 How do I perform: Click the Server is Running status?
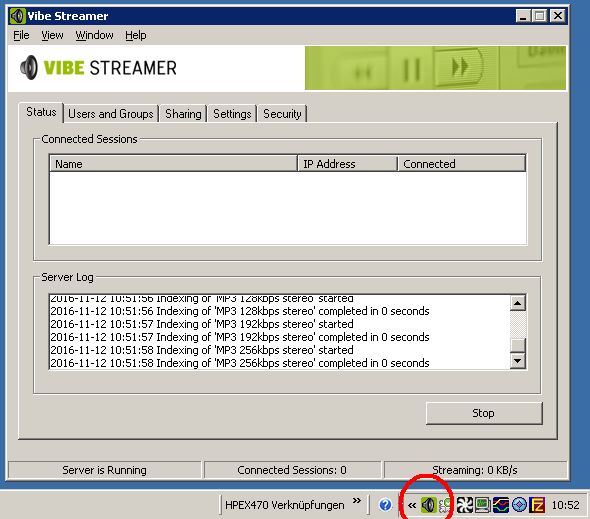(105, 470)
